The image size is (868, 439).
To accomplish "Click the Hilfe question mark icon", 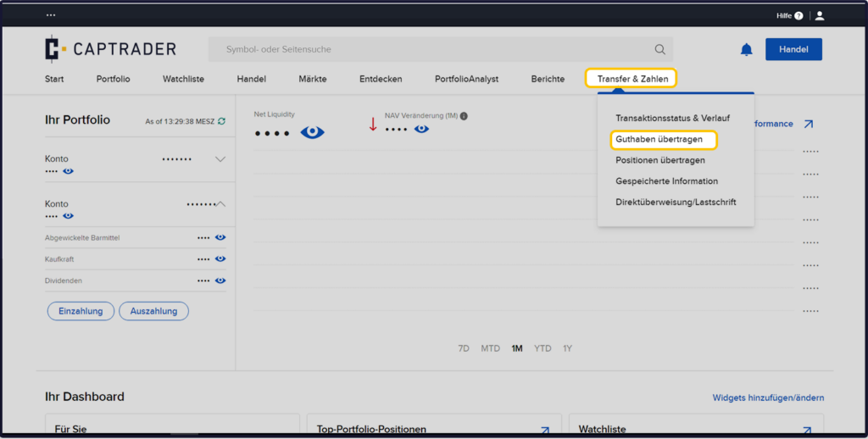I will pos(798,16).
